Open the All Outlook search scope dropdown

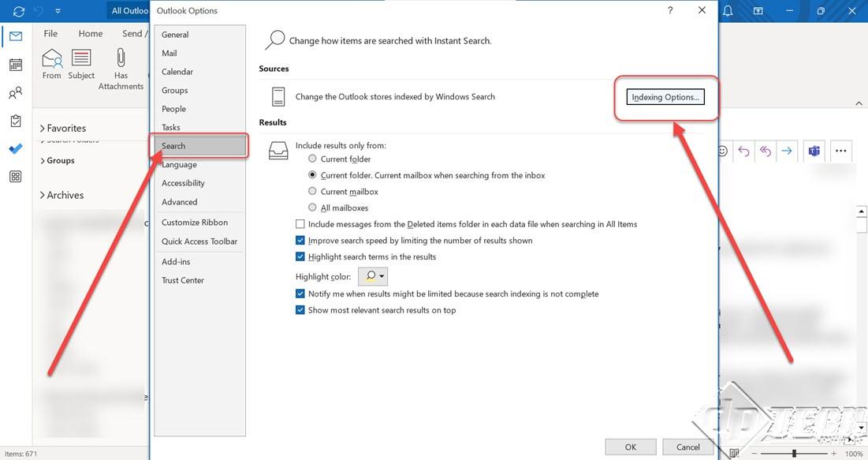(129, 10)
